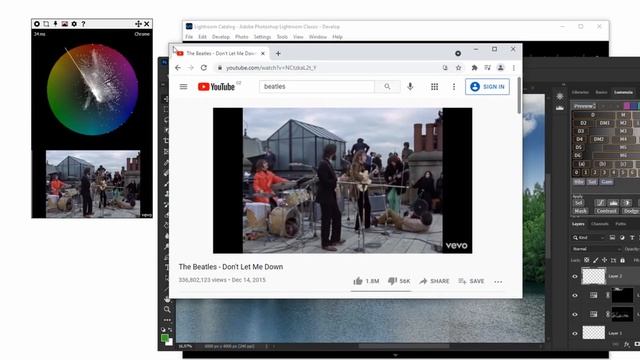Switch to the Layers tab in Photoshop
The width and height of the screenshot is (640, 360).
click(578, 224)
